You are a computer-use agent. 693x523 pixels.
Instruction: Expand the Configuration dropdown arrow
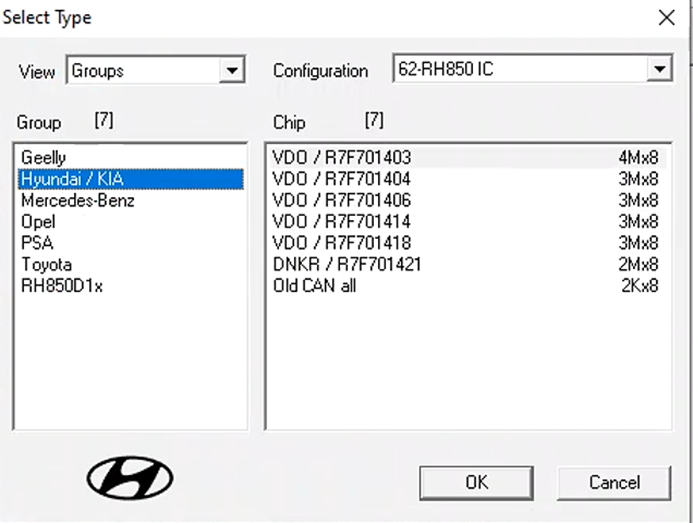click(658, 70)
